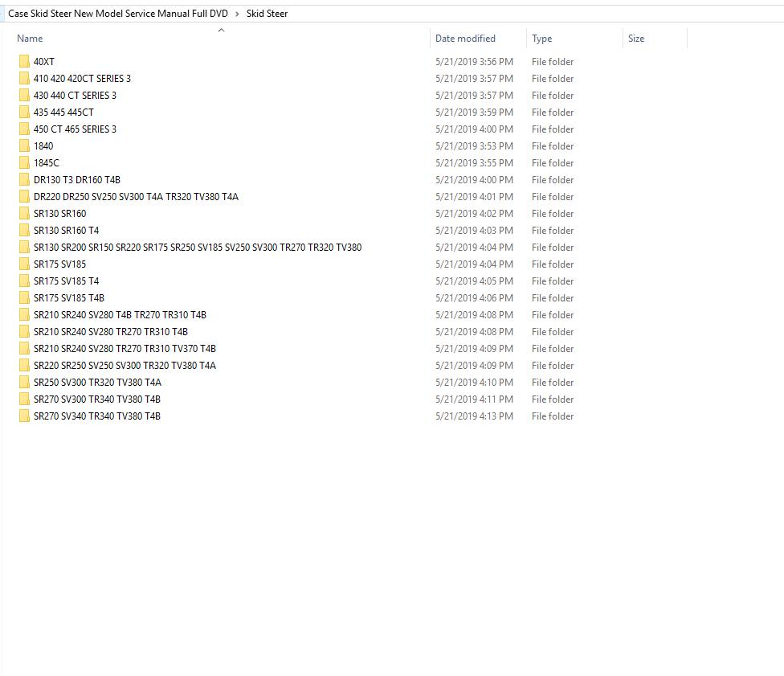Click the 5/21/2019 4:11 PM date cell
Screen dimensions: 784x676
(x=474, y=399)
